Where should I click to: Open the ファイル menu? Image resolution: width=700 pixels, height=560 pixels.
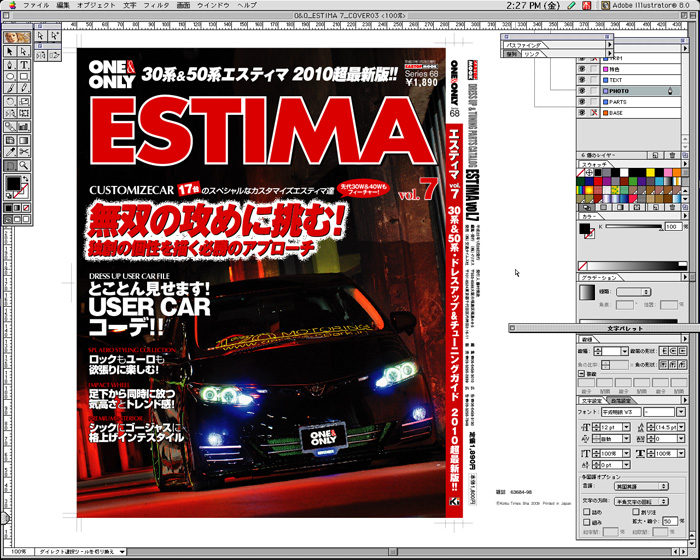click(36, 5)
